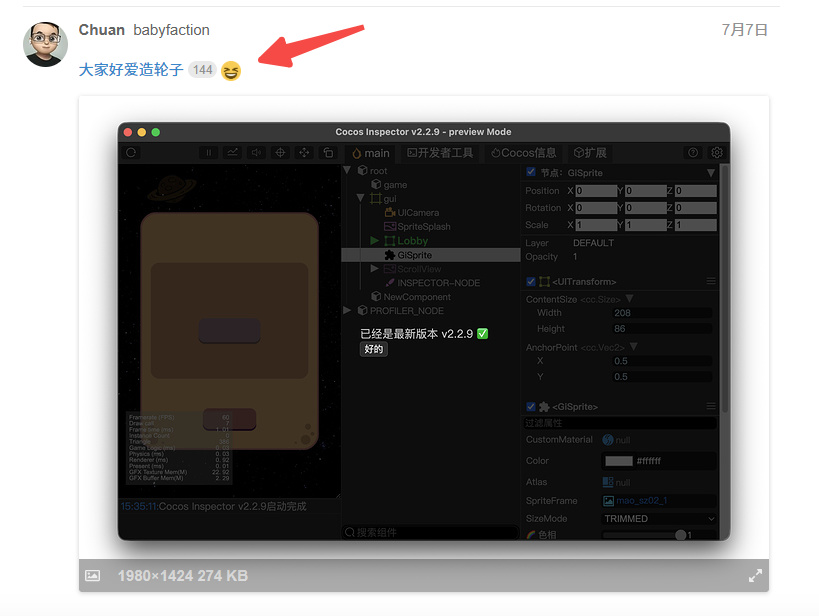Switch to the 开发者工具 tab
The width and height of the screenshot is (819, 616).
pos(440,153)
